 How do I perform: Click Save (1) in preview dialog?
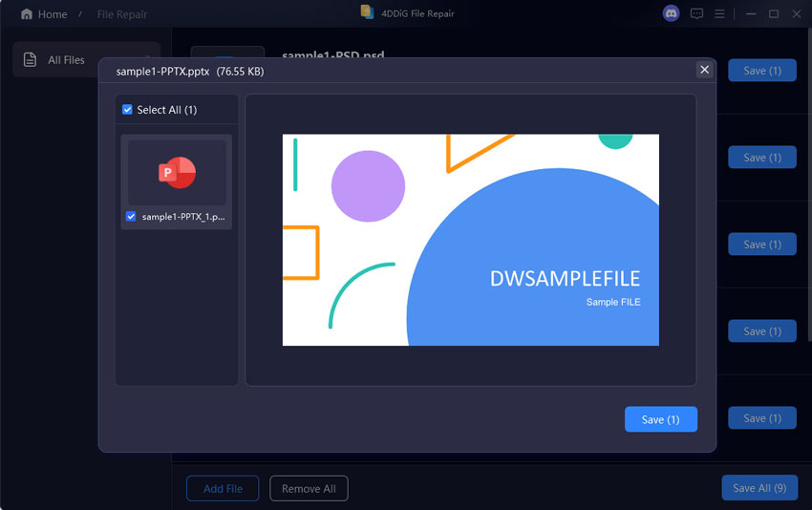pyautogui.click(x=661, y=419)
